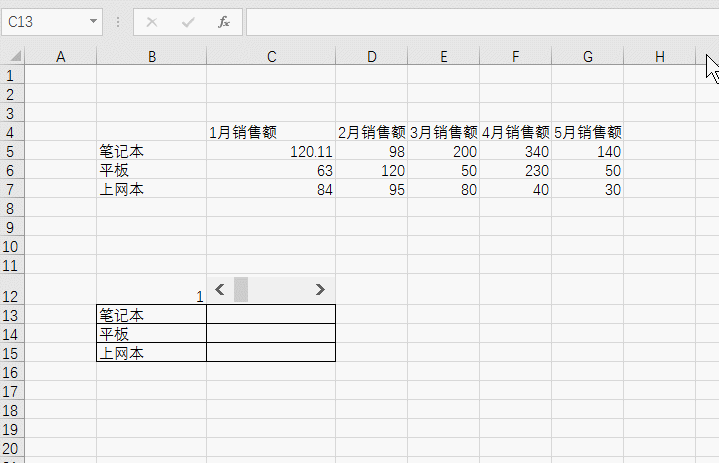Select cell B15 labeled 上网本
This screenshot has width=719, height=463.
pyautogui.click(x=151, y=353)
